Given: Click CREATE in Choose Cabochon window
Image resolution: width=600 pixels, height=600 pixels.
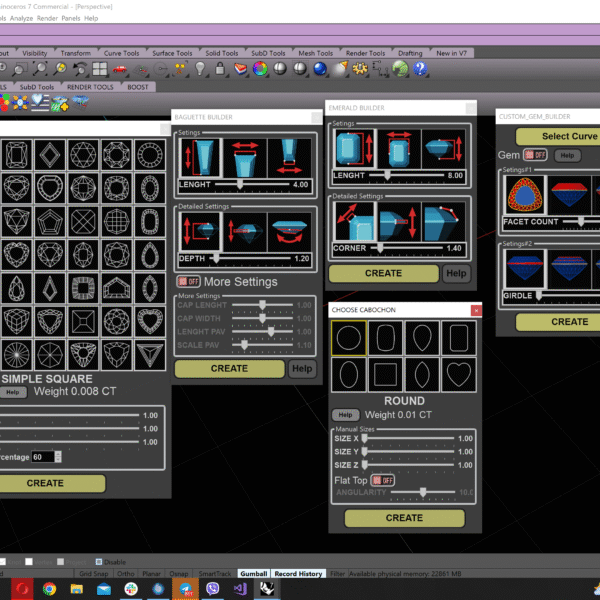Looking at the screenshot, I should 404,518.
